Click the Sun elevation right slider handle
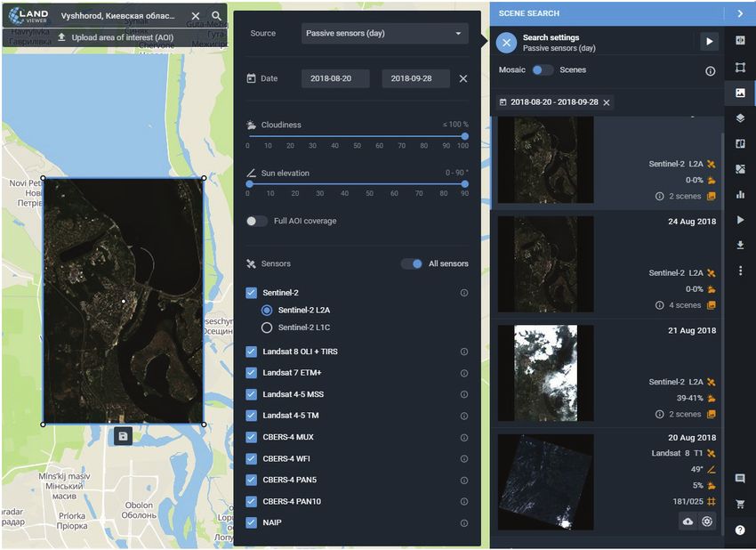Screen dimensions: 756x550 point(465,184)
